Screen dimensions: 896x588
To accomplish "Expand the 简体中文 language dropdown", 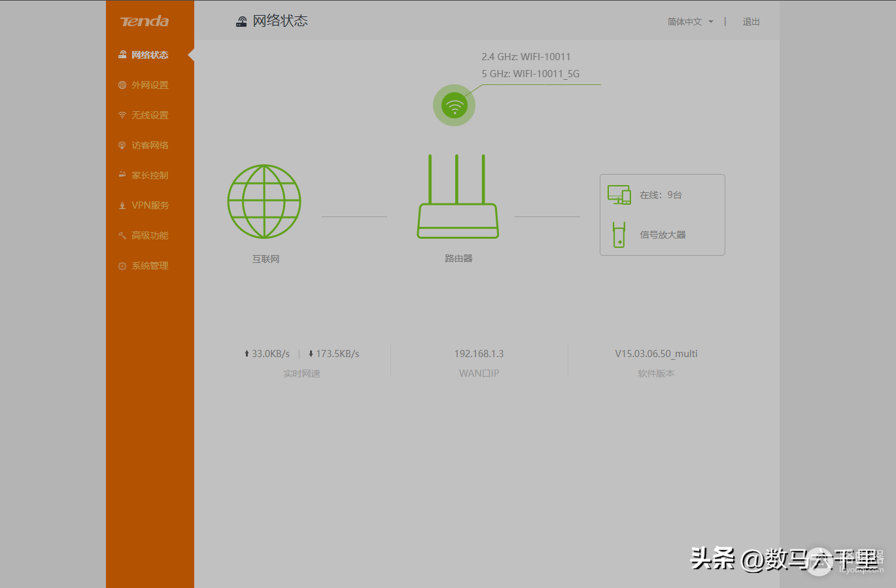I will pyautogui.click(x=690, y=22).
